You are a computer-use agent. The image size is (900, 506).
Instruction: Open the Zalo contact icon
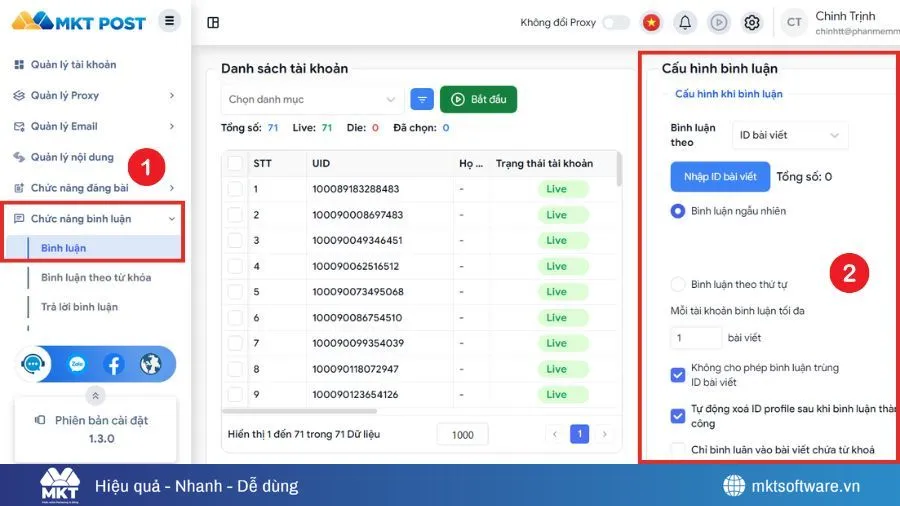coord(77,364)
